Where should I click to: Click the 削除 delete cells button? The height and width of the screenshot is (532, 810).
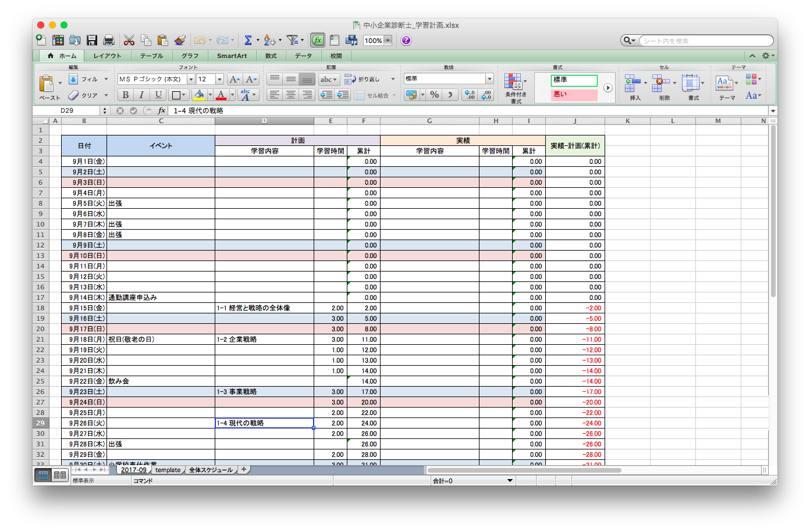pos(664,87)
